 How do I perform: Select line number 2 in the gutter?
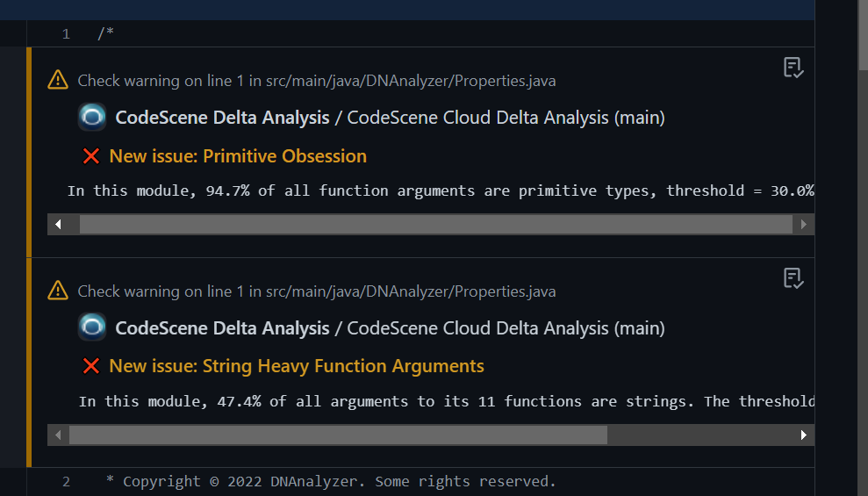click(x=67, y=482)
